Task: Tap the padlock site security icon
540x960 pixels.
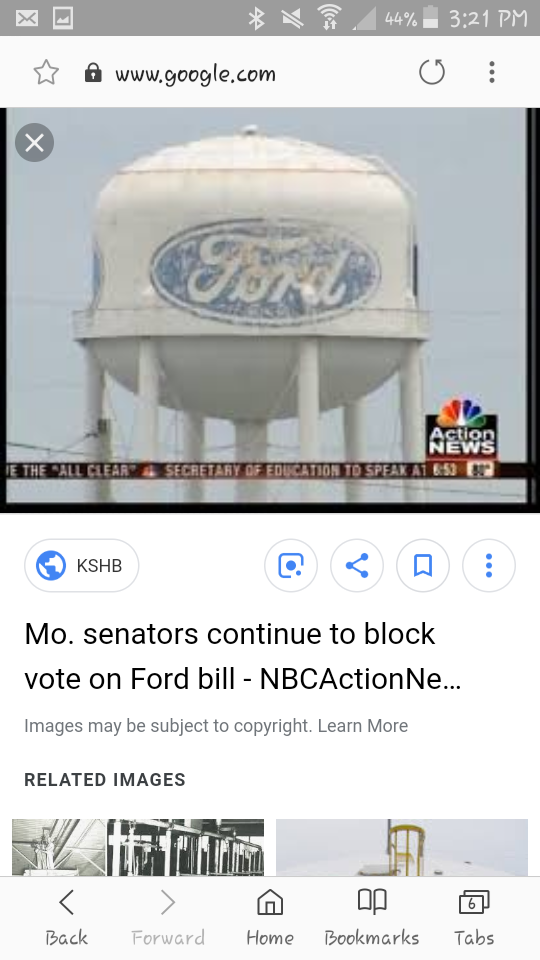Action: [92, 73]
